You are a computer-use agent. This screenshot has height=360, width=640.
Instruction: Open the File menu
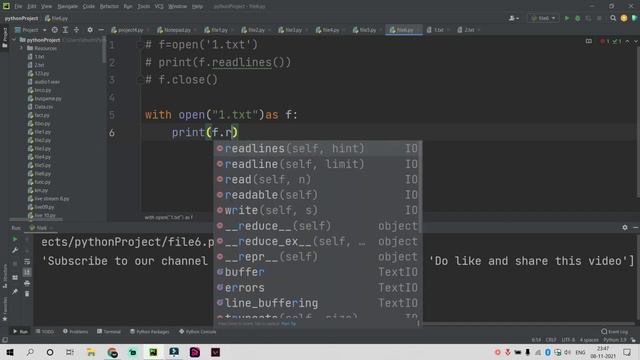tap(18, 7)
